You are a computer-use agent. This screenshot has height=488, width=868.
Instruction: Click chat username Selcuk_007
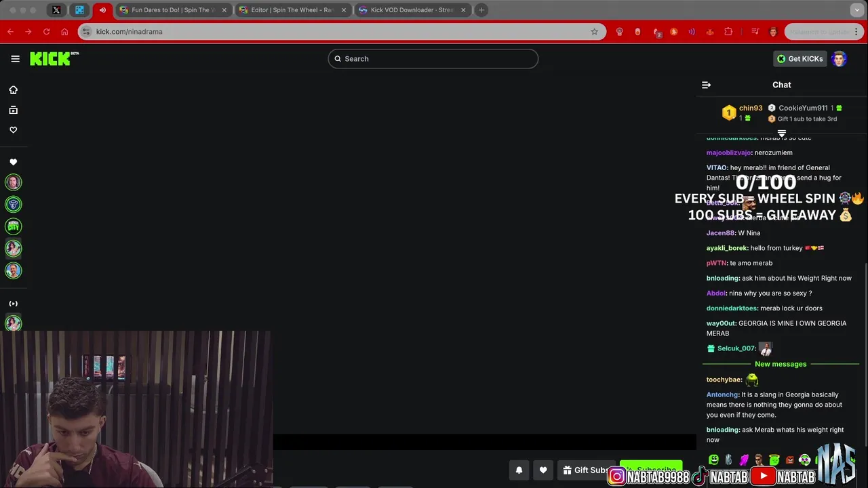[x=736, y=348]
